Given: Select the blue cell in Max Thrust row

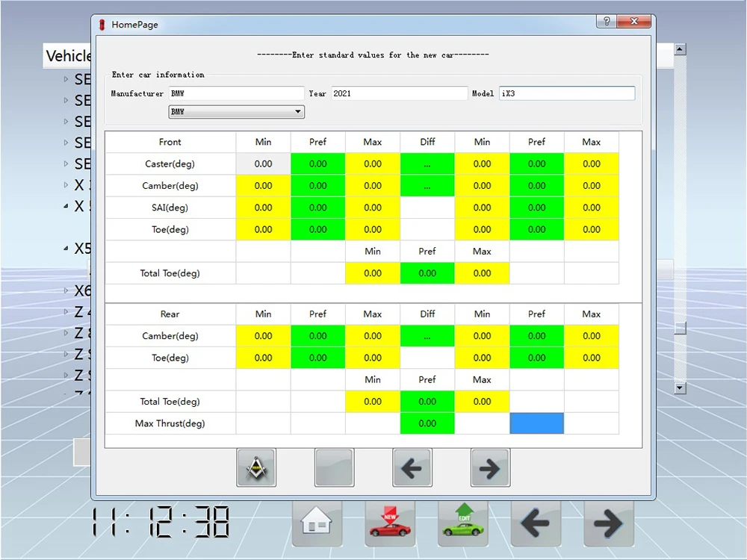Looking at the screenshot, I should coord(536,423).
